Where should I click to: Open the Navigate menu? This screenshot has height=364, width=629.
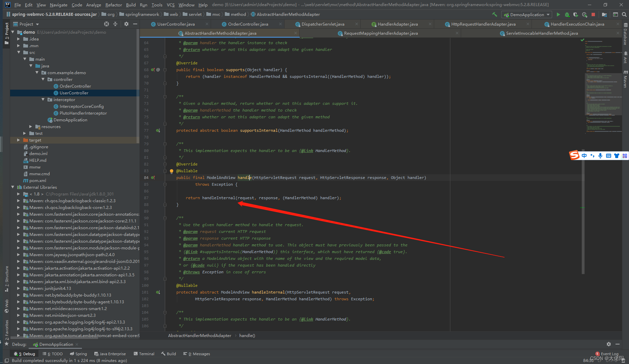coord(59,5)
